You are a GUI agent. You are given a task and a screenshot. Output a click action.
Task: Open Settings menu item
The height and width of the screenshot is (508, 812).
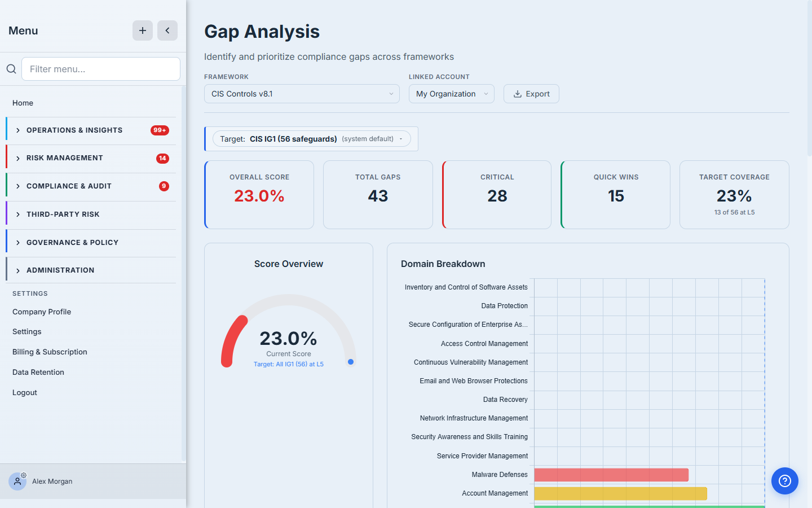click(27, 331)
